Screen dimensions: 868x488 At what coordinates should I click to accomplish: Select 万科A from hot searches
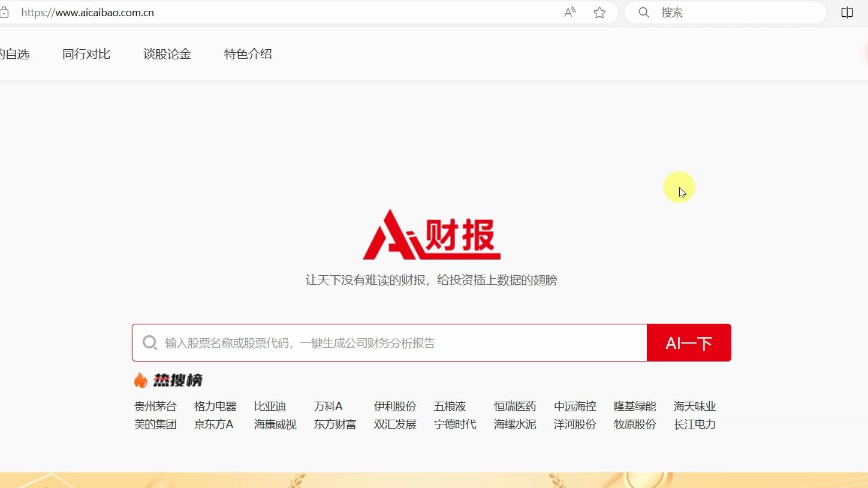point(328,406)
